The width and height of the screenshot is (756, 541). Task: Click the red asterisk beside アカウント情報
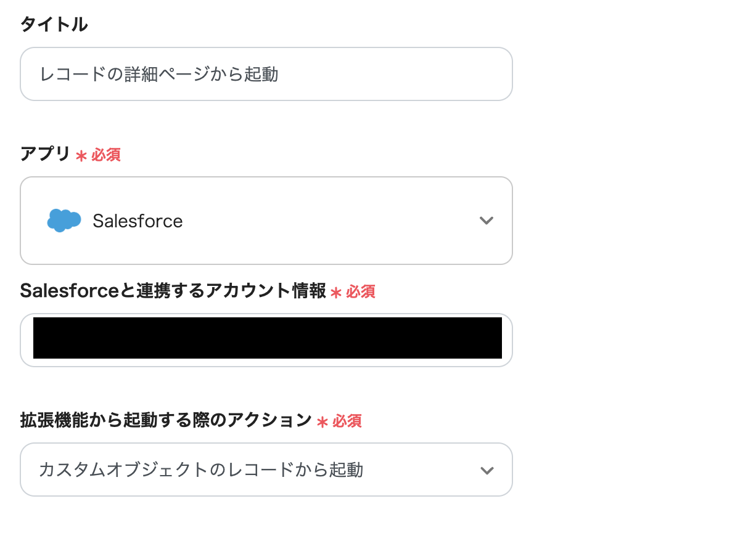point(336,293)
